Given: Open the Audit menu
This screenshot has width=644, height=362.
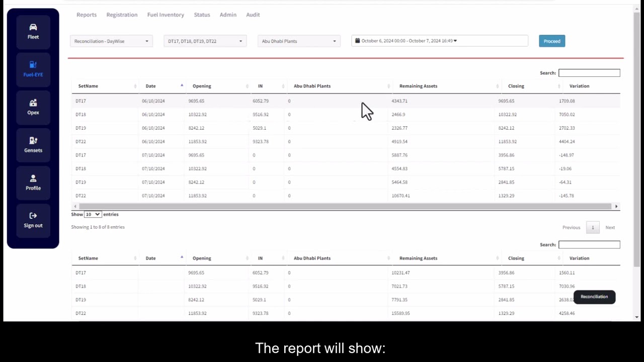Looking at the screenshot, I should point(253,15).
